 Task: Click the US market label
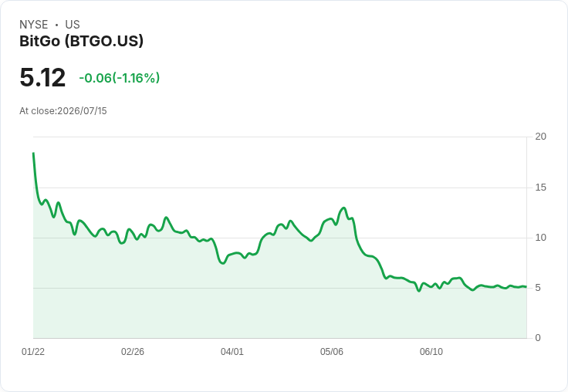73,25
